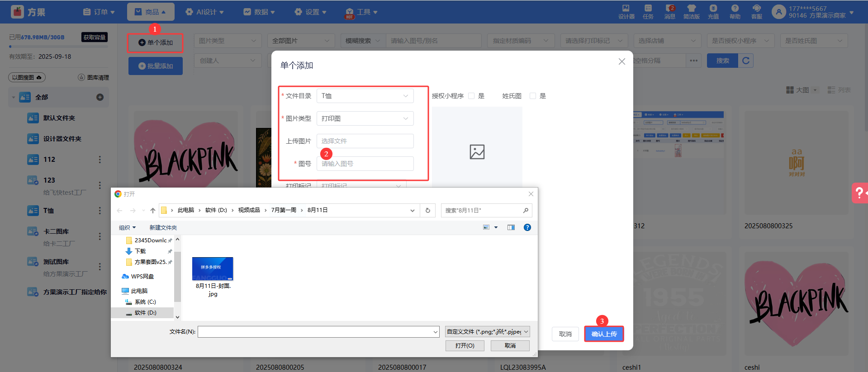Open file dialog help question icon
The image size is (868, 372).
(x=527, y=227)
